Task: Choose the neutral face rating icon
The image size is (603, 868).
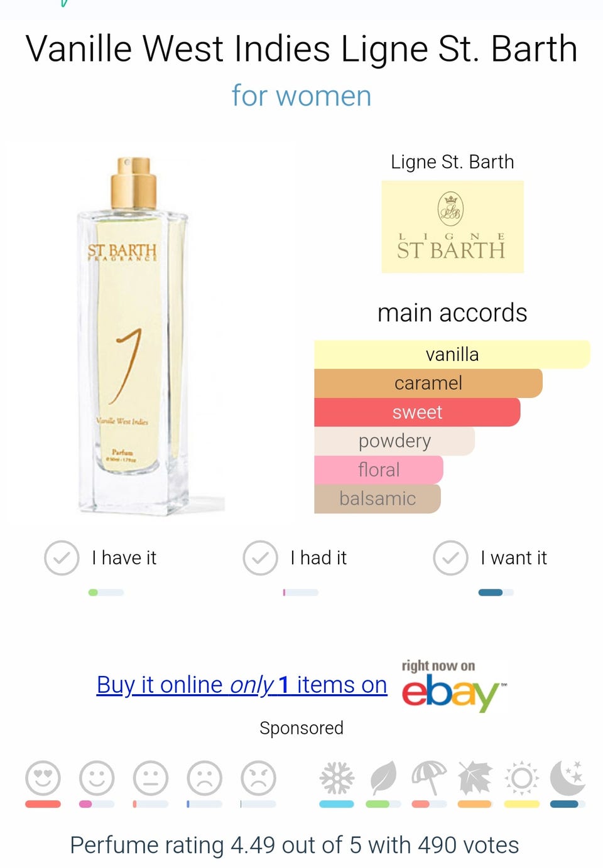Action: click(151, 778)
